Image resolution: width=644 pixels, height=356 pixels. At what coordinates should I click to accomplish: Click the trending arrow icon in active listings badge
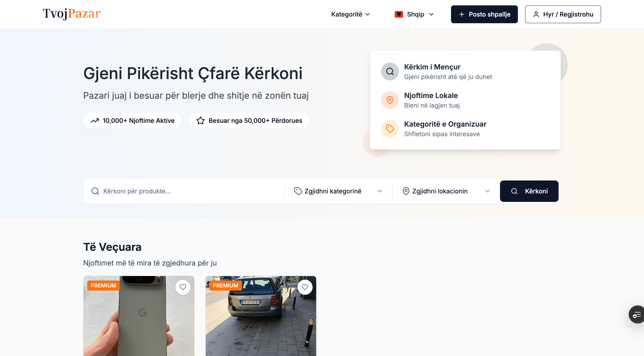tap(95, 121)
